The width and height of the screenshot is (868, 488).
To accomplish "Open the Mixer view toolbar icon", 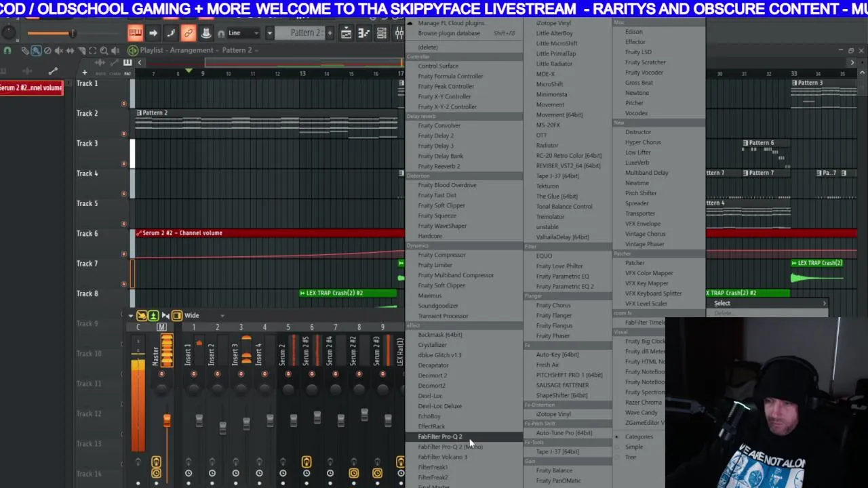I will click(399, 33).
